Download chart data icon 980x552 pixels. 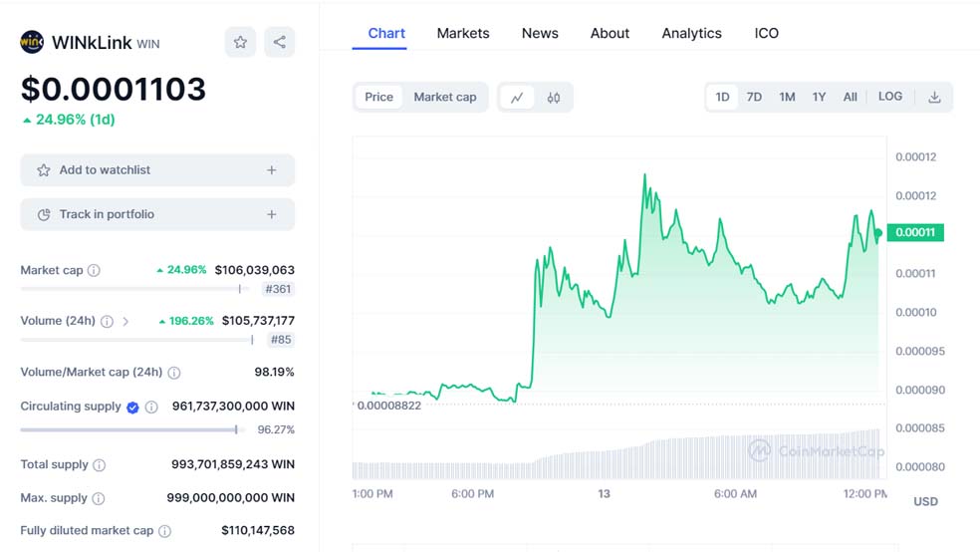tap(934, 98)
